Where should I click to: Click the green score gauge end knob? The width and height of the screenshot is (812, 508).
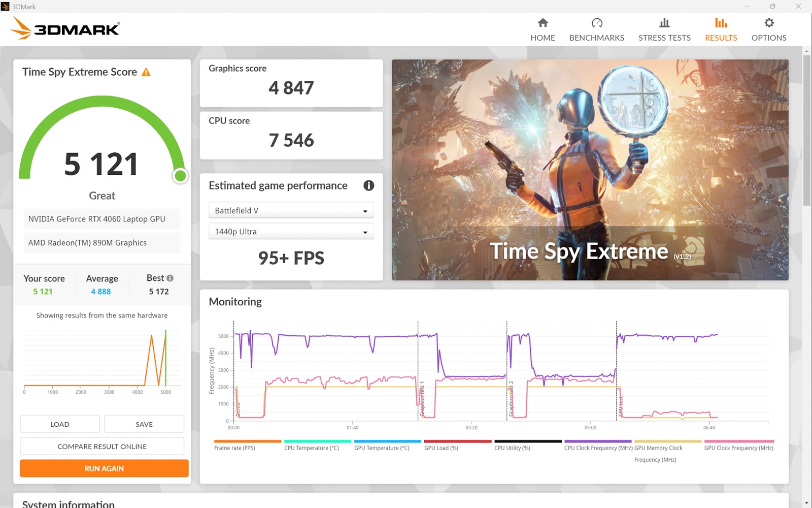pyautogui.click(x=180, y=176)
